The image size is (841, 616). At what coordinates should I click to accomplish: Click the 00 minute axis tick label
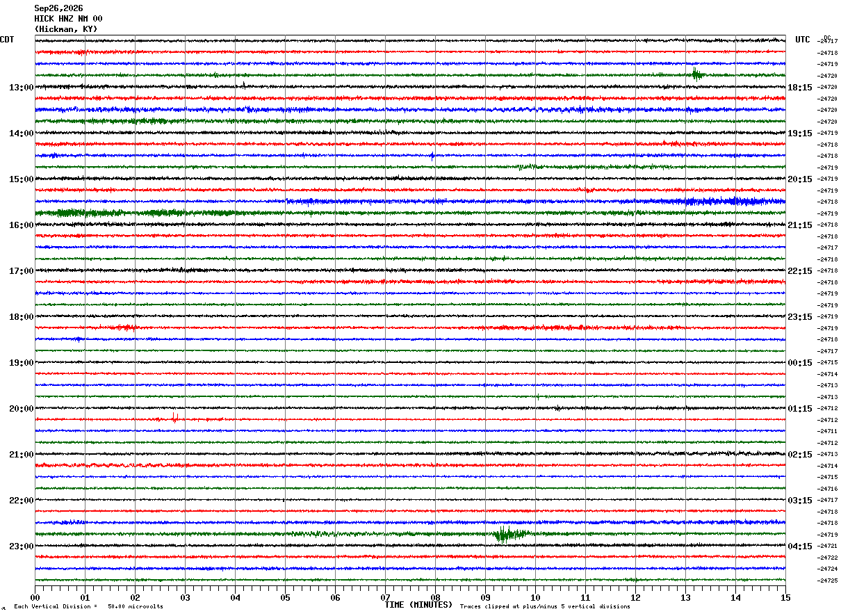(x=35, y=597)
